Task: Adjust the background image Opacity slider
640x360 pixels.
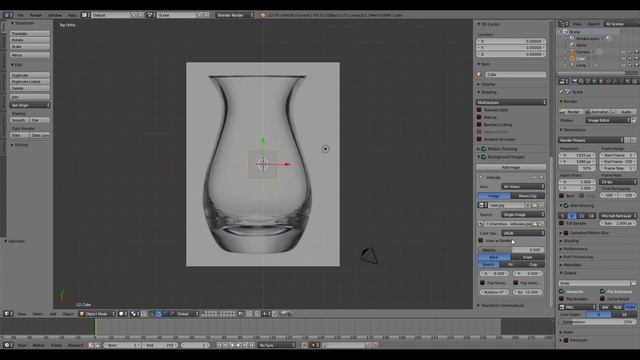Action: [x=511, y=249]
